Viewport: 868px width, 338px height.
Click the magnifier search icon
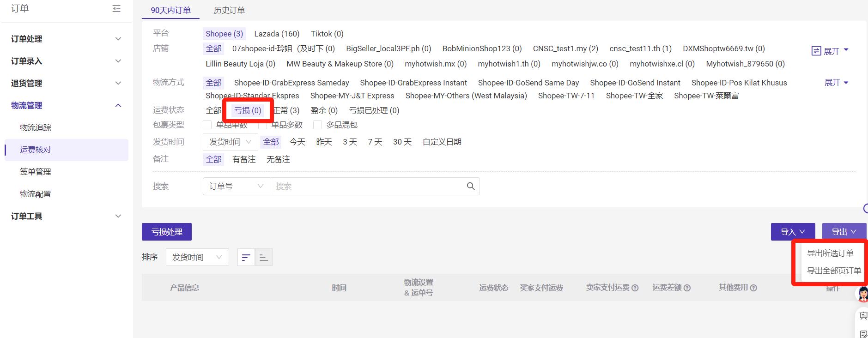coord(470,186)
